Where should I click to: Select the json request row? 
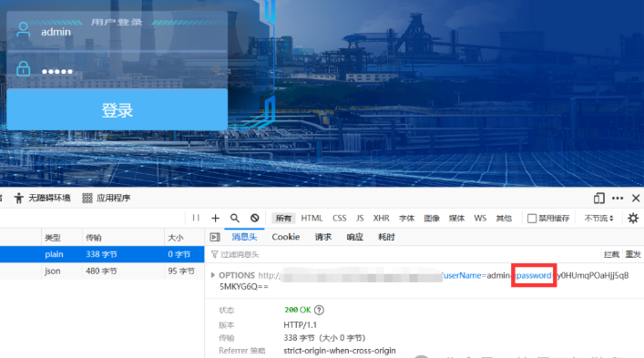(x=102, y=271)
